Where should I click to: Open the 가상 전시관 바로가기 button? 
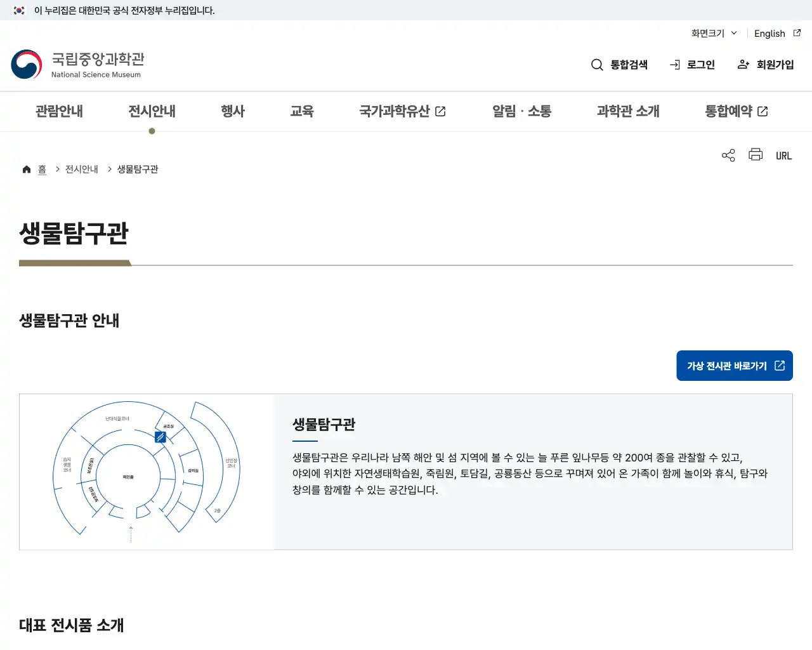(x=734, y=366)
